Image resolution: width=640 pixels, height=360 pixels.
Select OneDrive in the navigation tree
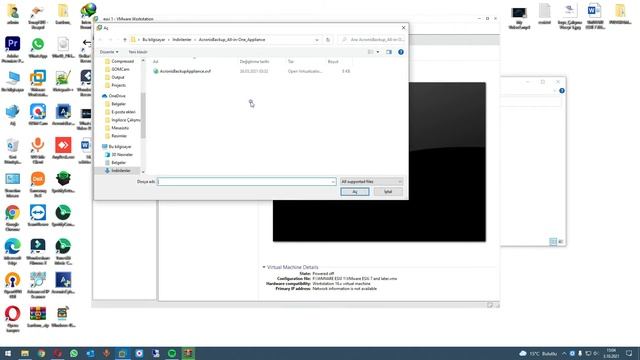(117, 96)
